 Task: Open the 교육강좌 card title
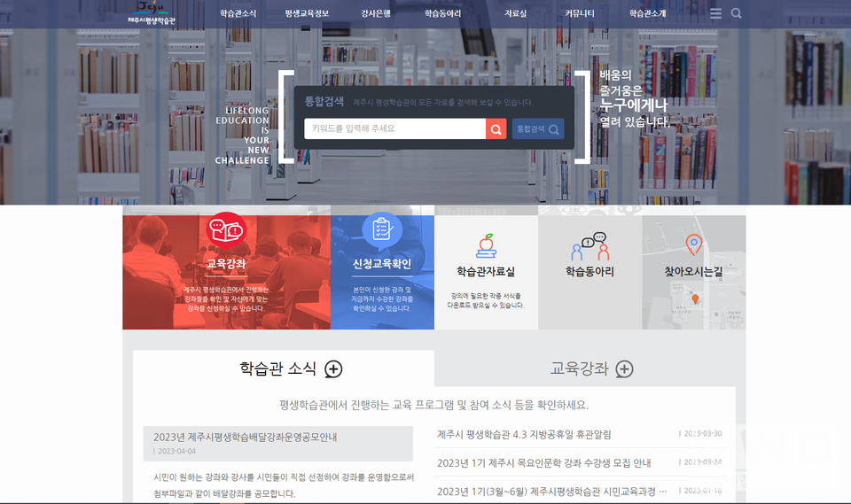[x=226, y=264]
